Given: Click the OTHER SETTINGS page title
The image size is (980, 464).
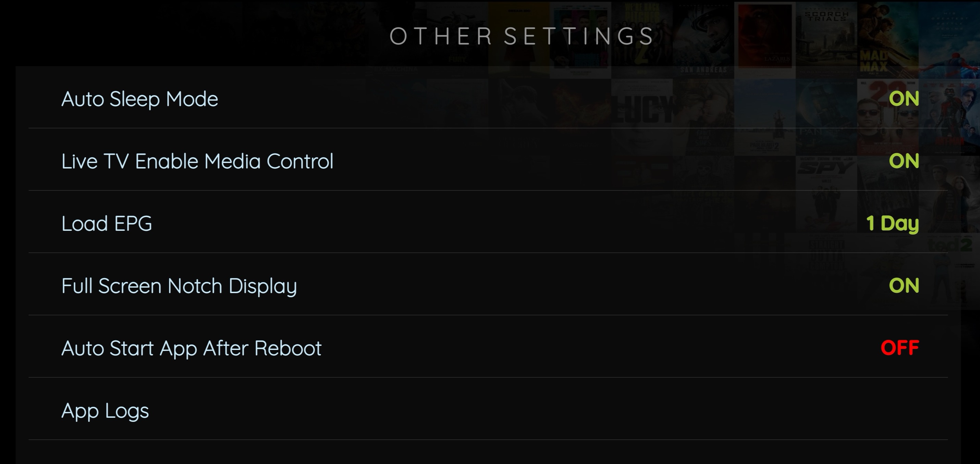Looking at the screenshot, I should (522, 36).
